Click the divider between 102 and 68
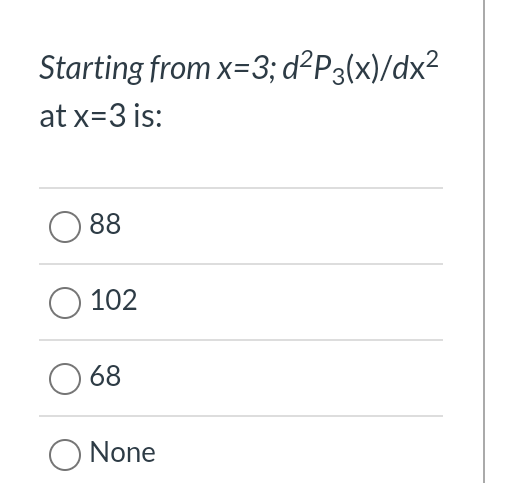515x483 pixels. pos(241,340)
